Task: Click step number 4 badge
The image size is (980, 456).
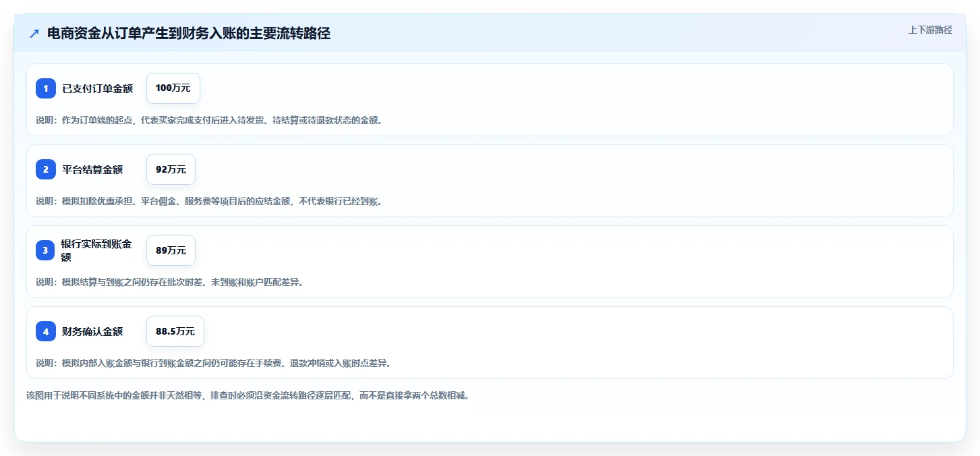Action: pos(46,331)
